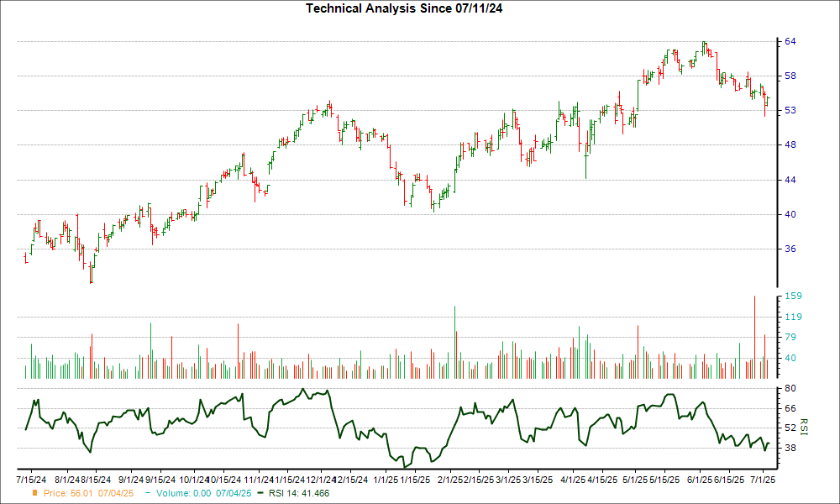Image resolution: width=840 pixels, height=504 pixels.
Task: Click the 4/15/25 date label
Action: [x=602, y=480]
